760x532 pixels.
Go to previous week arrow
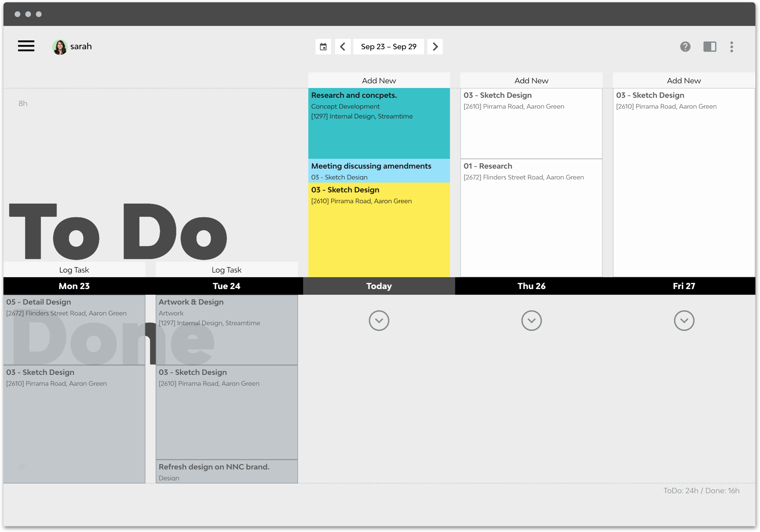click(x=343, y=47)
